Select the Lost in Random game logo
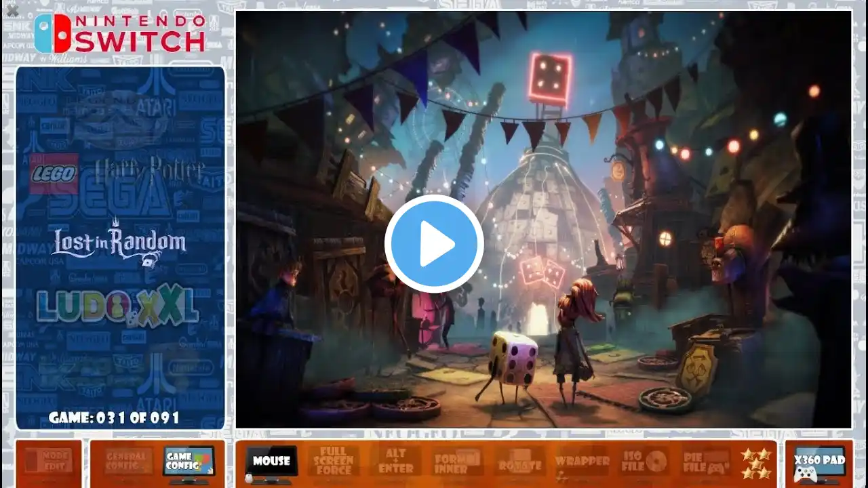The image size is (868, 488). tap(119, 242)
